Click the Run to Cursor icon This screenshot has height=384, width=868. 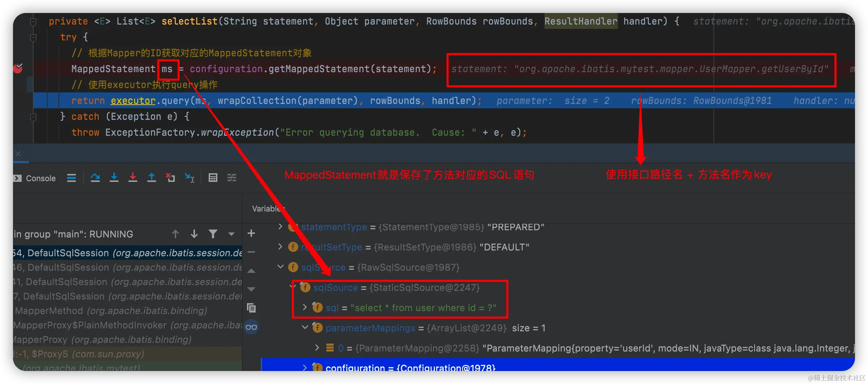point(189,177)
